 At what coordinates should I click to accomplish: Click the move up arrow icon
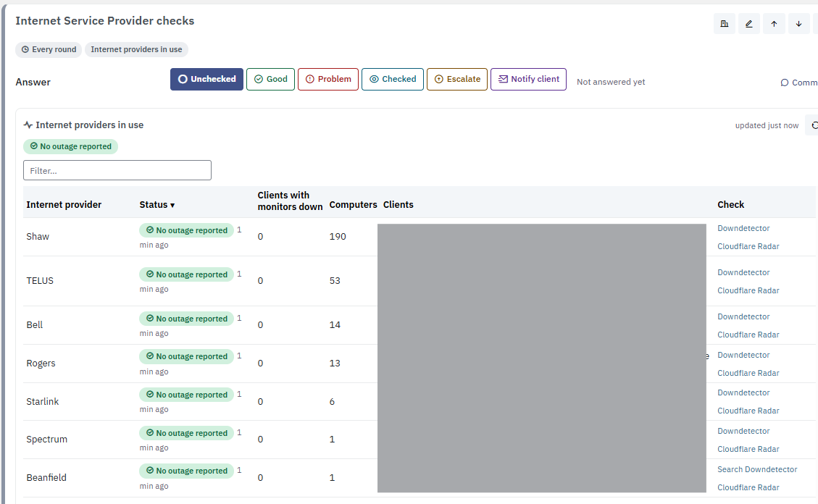tap(775, 23)
